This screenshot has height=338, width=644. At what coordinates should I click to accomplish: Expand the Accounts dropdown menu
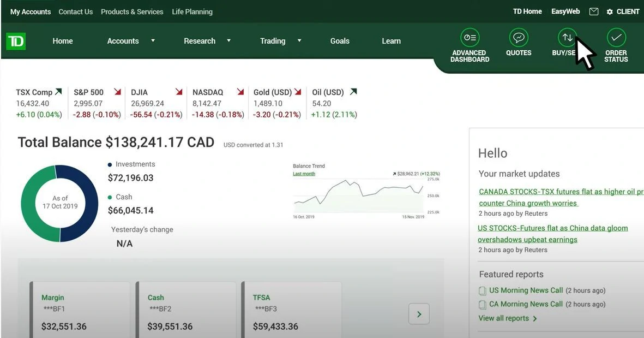click(153, 41)
